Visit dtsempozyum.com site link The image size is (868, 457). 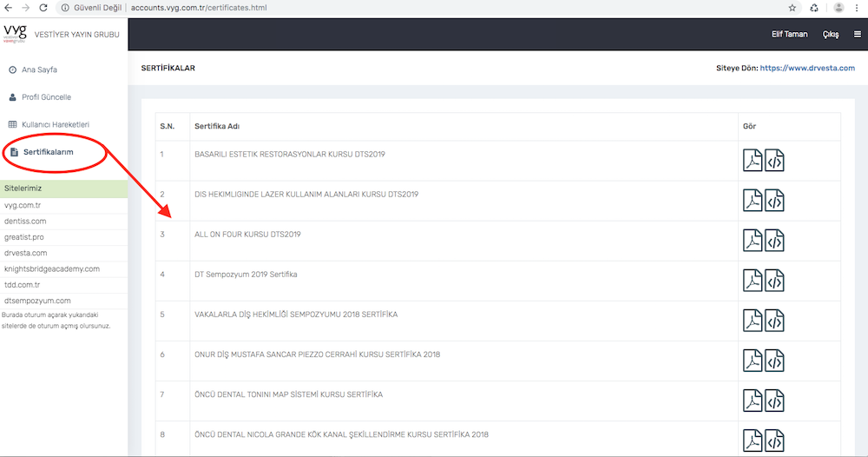(37, 301)
